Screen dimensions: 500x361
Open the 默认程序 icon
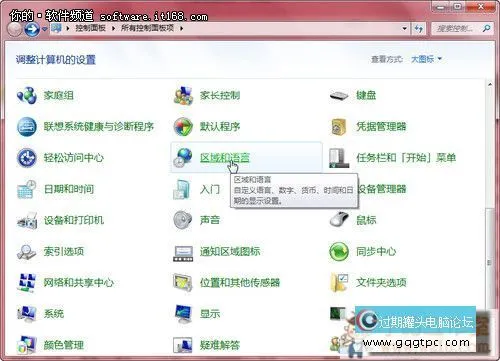pos(183,127)
